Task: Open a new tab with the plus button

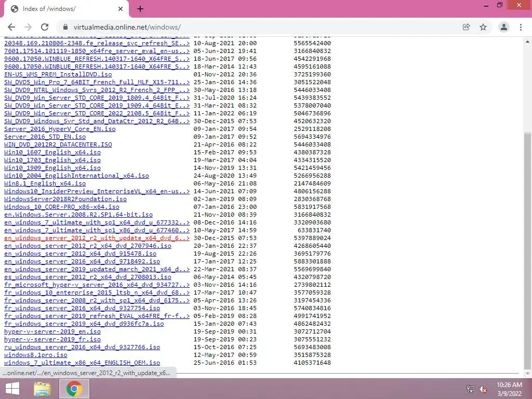Action: pyautogui.click(x=140, y=9)
